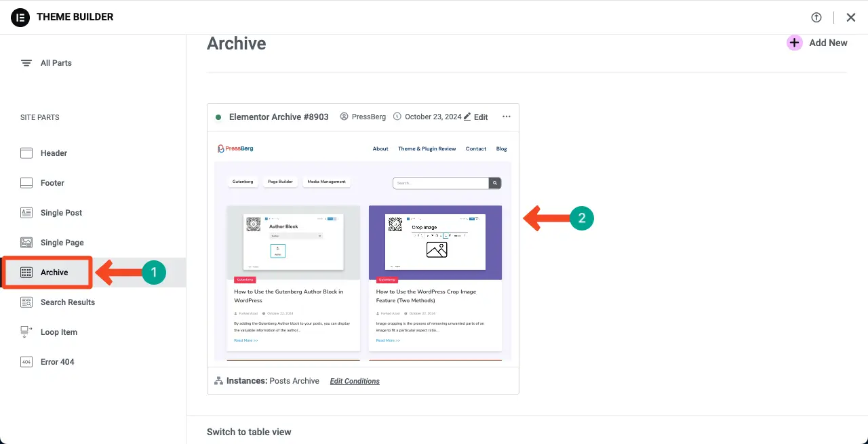Click Switch to table view
Image resolution: width=868 pixels, height=444 pixels.
click(x=249, y=431)
